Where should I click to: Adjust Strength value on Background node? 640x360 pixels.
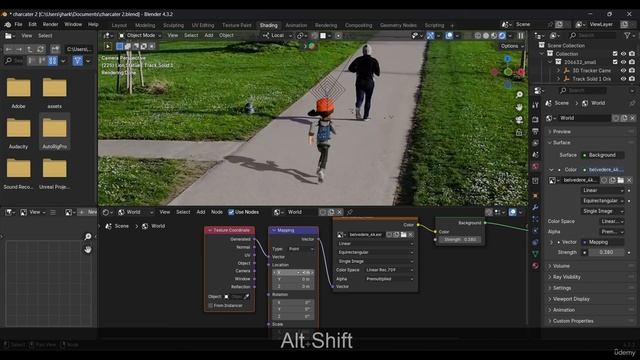click(x=460, y=240)
